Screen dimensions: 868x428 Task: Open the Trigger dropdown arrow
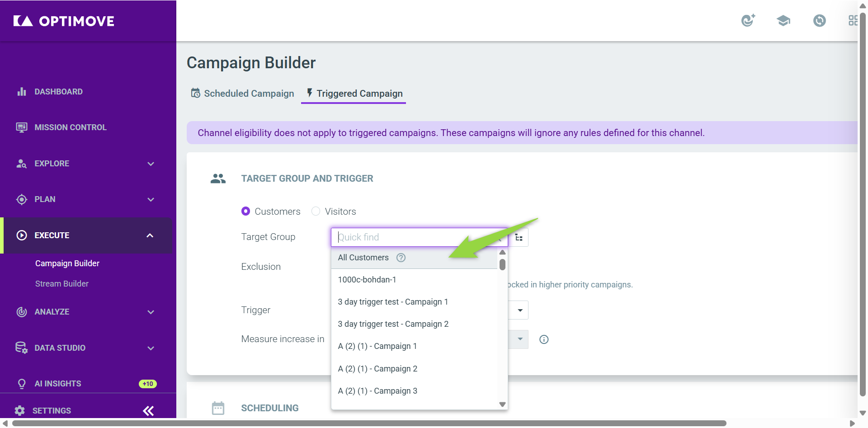pyautogui.click(x=520, y=310)
